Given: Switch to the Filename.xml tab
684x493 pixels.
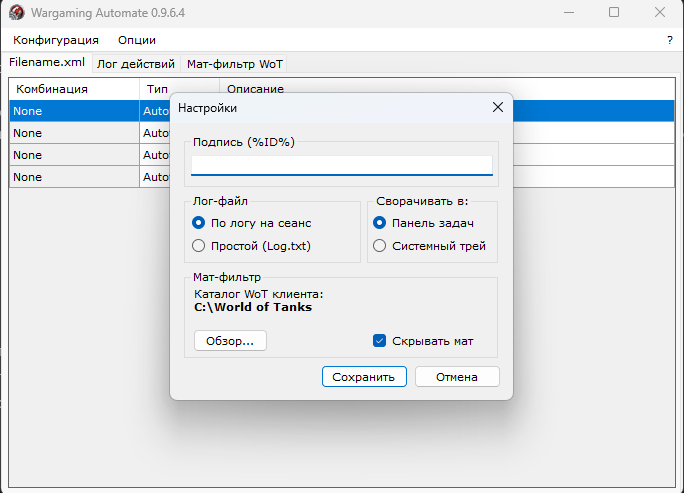Looking at the screenshot, I should click(47, 62).
